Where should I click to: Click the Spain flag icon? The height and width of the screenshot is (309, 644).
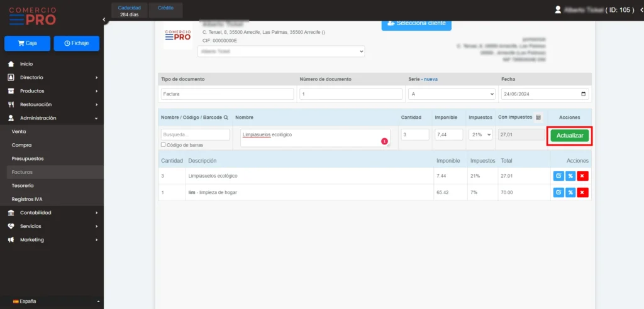point(16,301)
